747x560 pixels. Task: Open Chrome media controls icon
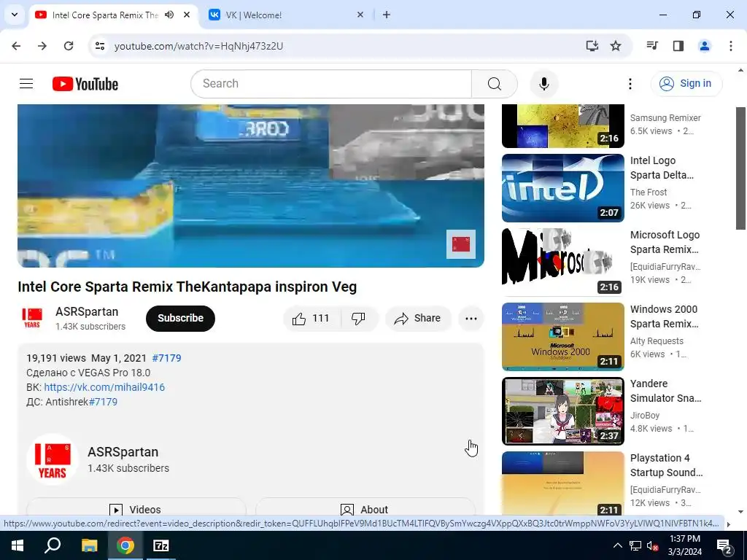pos(652,46)
